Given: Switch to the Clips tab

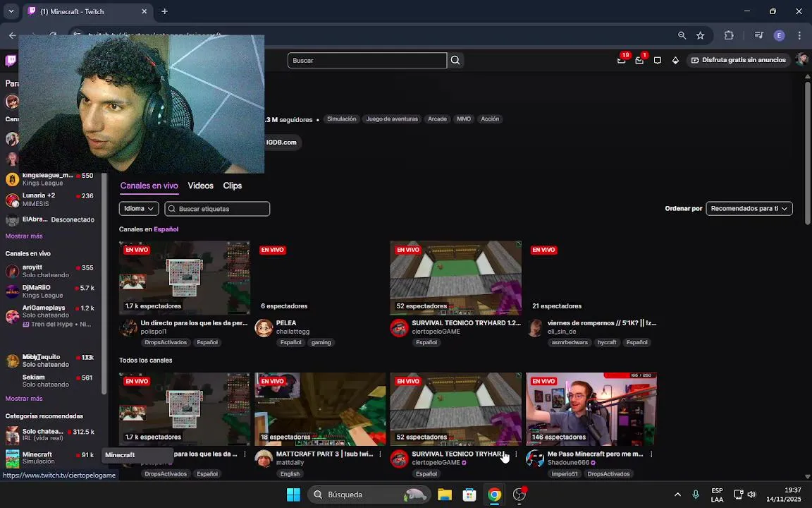Looking at the screenshot, I should pyautogui.click(x=233, y=186).
